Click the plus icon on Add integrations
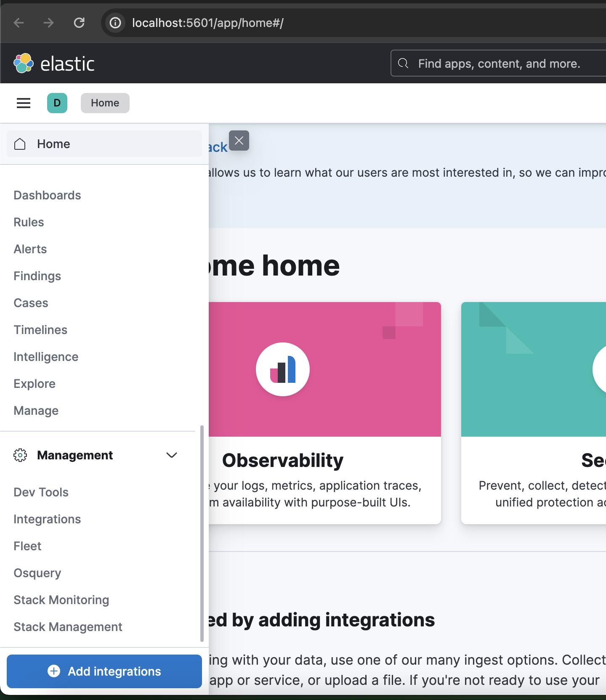Screen dimensions: 606x700 tap(54, 671)
